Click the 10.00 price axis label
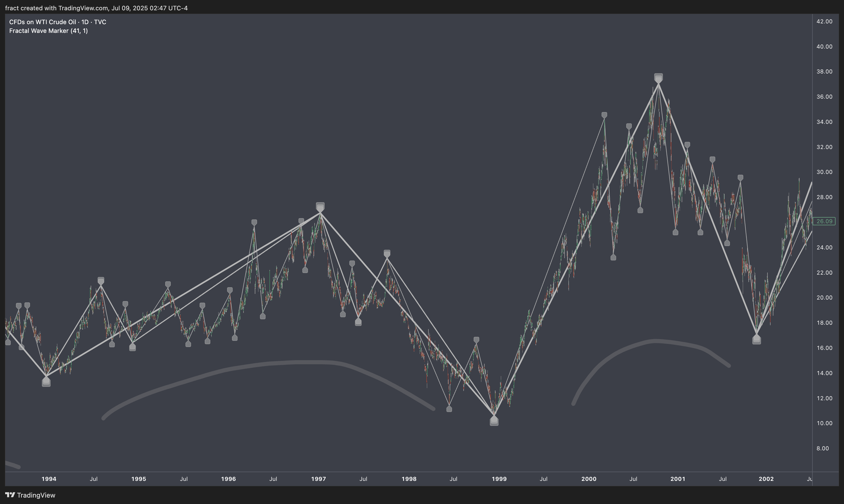The image size is (844, 504). (x=824, y=423)
